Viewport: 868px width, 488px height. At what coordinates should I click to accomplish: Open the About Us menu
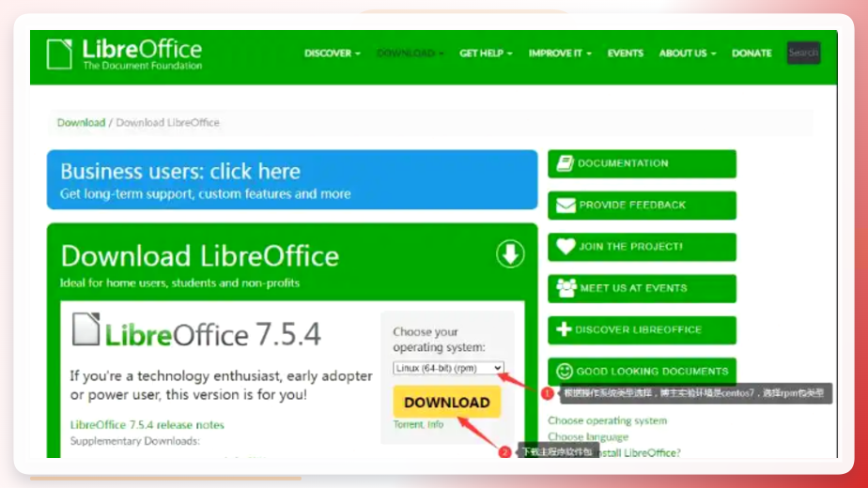(x=687, y=53)
